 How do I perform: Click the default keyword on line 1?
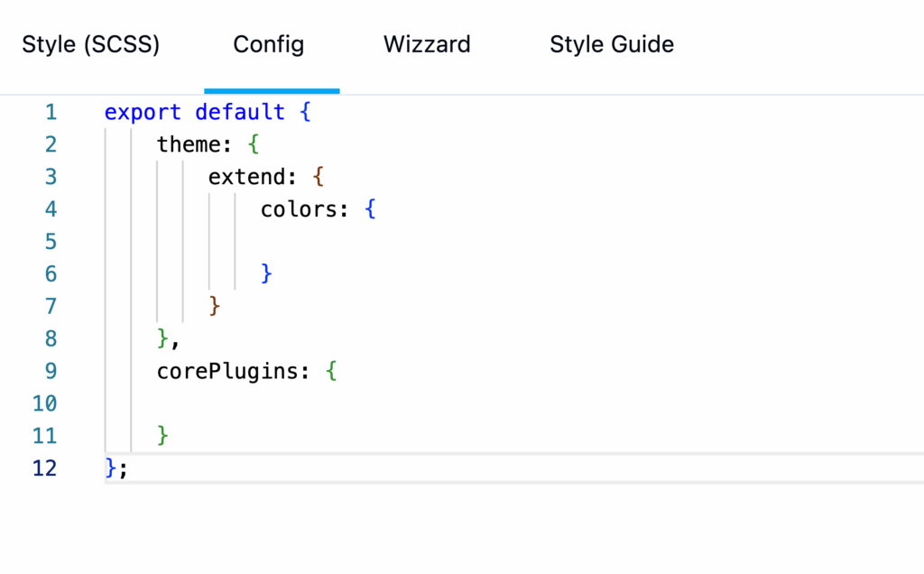tap(239, 111)
